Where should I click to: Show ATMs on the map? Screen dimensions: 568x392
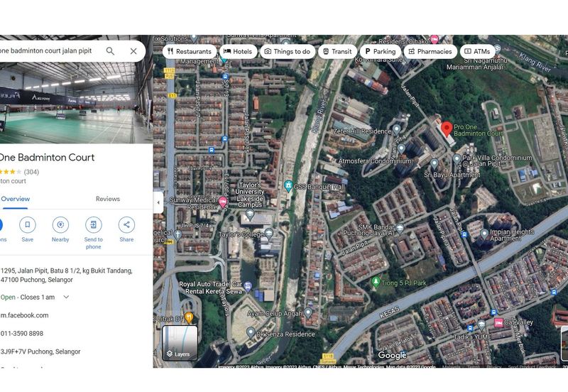pos(476,51)
